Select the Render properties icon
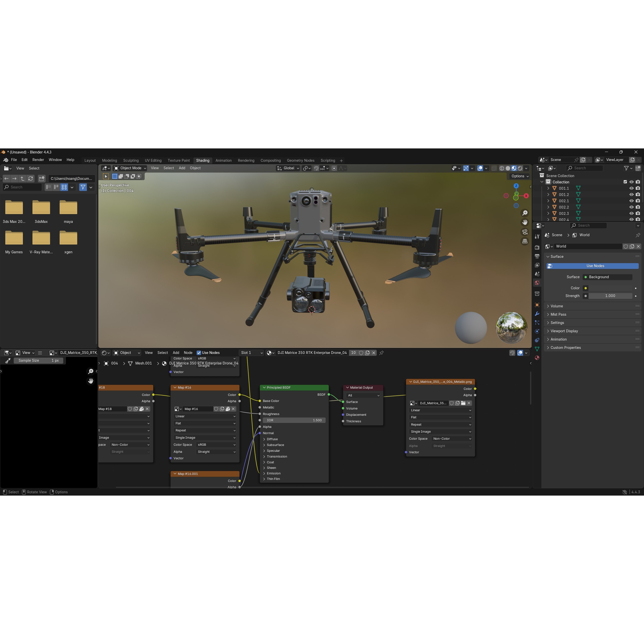The height and width of the screenshot is (644, 644). point(537,247)
